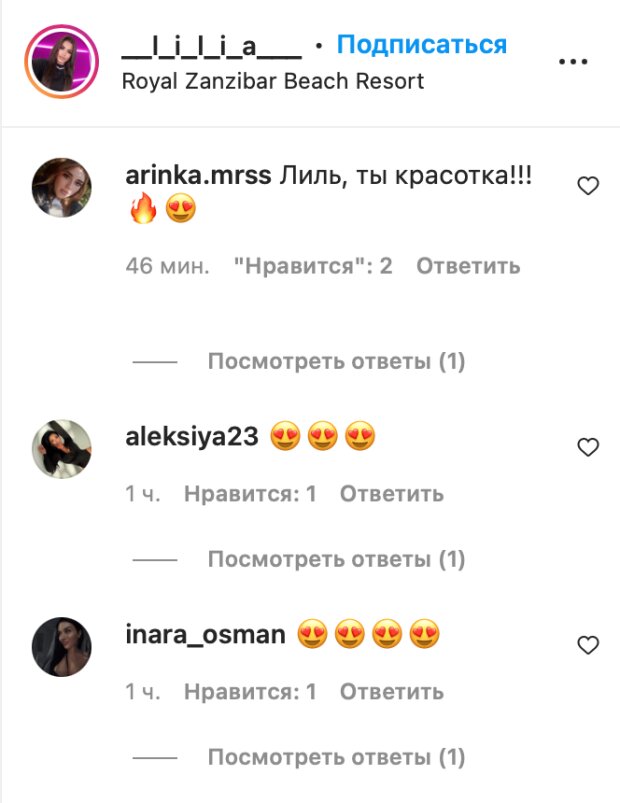The width and height of the screenshot is (620, 803).
Task: Like arinka.mrss comment with heart icon
Action: (x=588, y=185)
